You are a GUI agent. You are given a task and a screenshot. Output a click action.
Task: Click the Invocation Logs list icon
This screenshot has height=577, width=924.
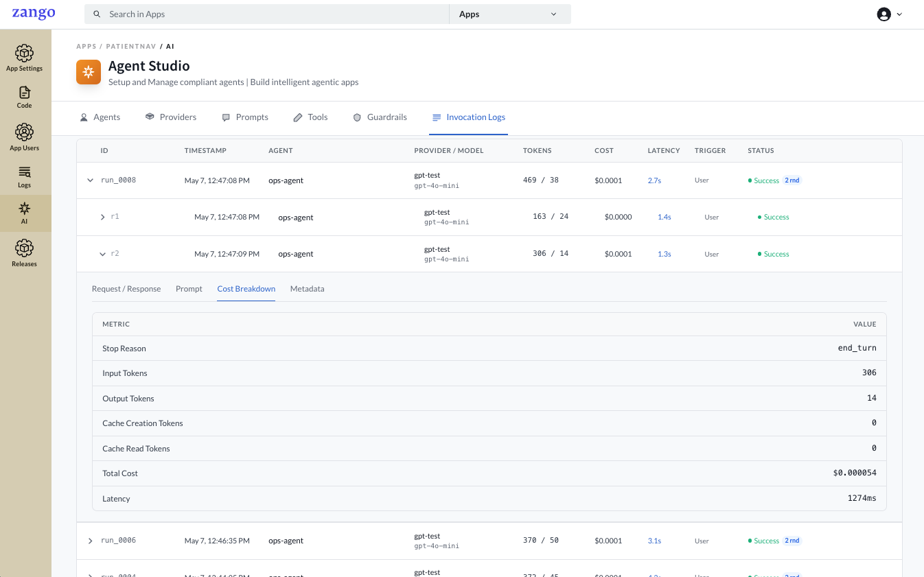coord(437,117)
